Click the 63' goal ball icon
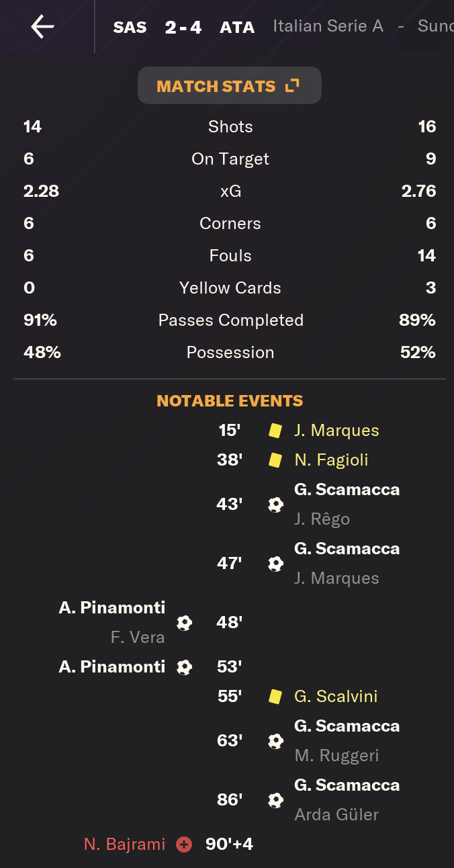The image size is (454, 868). coord(275,741)
